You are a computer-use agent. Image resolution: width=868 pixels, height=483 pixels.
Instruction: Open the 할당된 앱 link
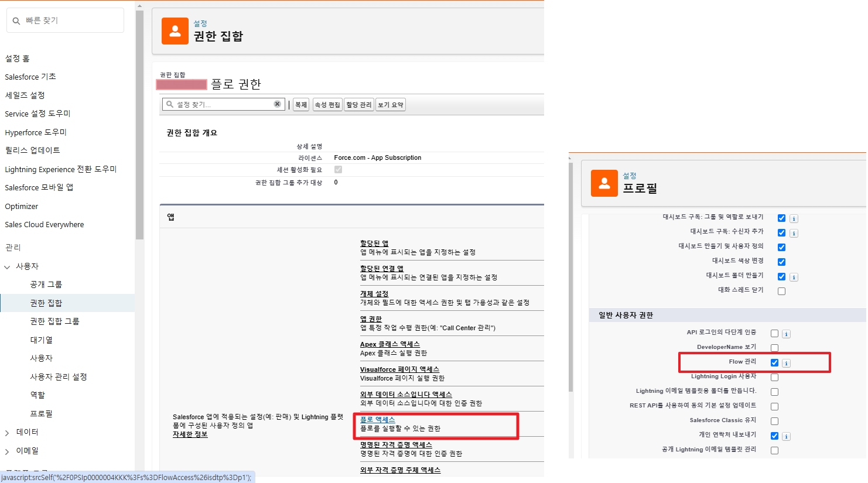pos(374,244)
